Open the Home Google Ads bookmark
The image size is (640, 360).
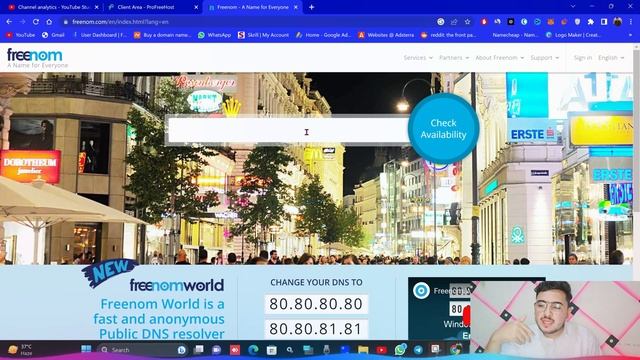(x=324, y=35)
